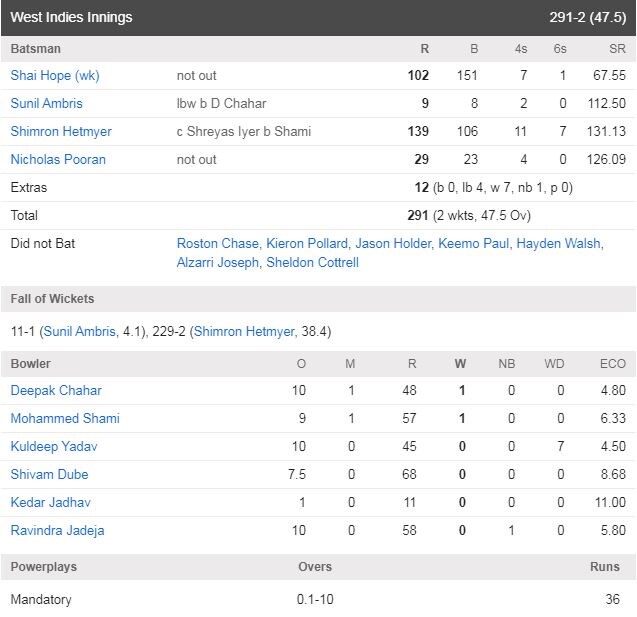Open Kedar Jadhav bowler link

pos(50,502)
